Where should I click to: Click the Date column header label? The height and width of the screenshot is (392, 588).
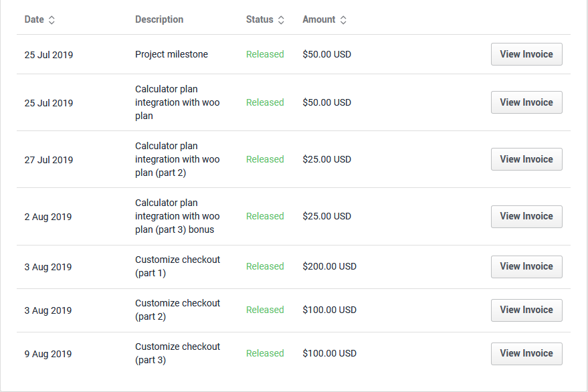pyautogui.click(x=34, y=19)
